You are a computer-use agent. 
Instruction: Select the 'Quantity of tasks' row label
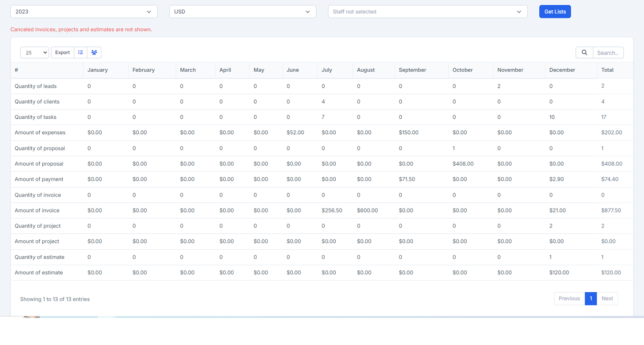[x=36, y=117]
